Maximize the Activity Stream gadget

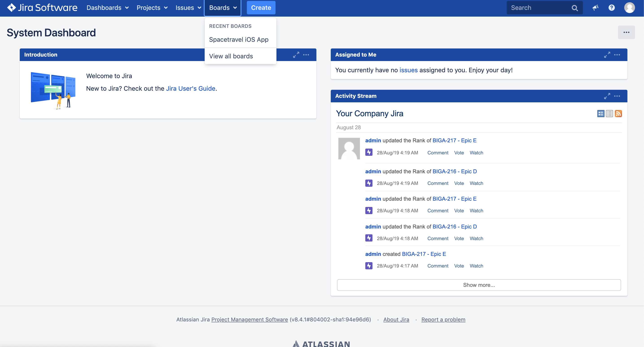point(607,96)
